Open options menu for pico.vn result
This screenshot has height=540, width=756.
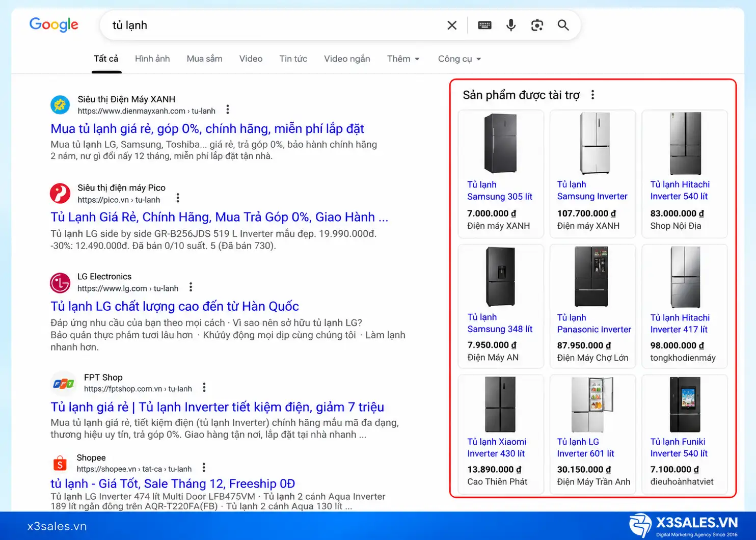tap(177, 198)
